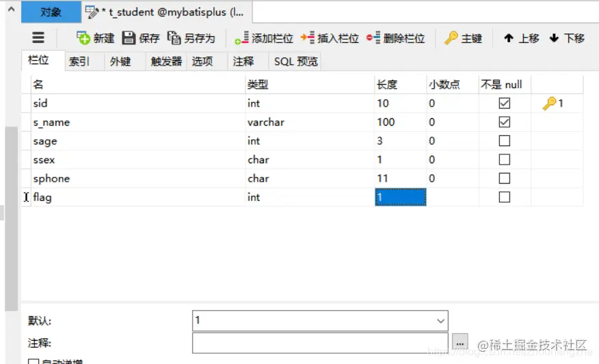Open the hamburger menu icon

(x=38, y=38)
